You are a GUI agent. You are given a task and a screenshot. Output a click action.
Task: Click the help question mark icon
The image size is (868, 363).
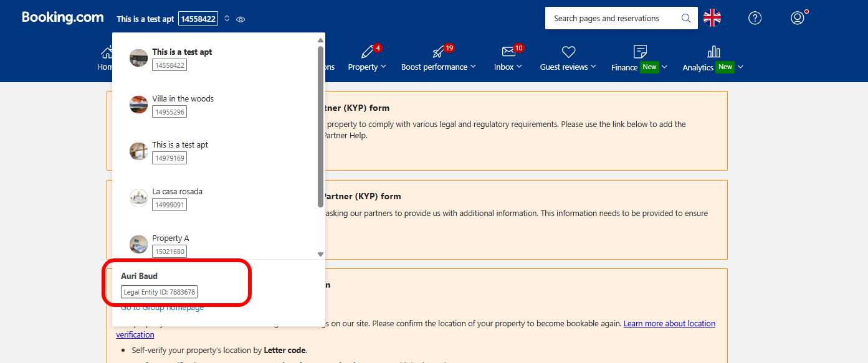(755, 18)
